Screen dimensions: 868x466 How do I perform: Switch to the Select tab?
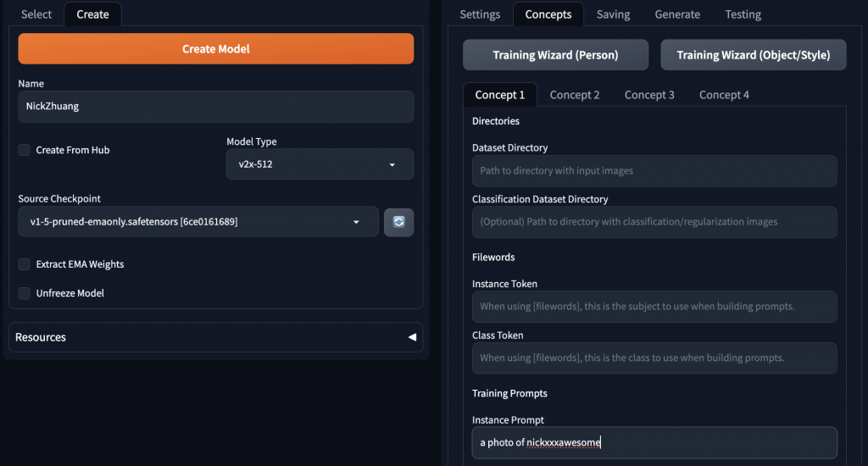pos(36,14)
